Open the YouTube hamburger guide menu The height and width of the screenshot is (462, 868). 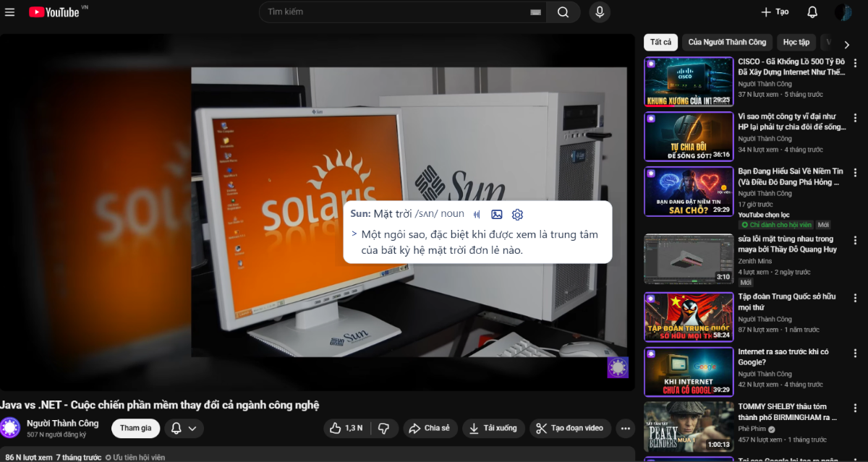point(9,12)
